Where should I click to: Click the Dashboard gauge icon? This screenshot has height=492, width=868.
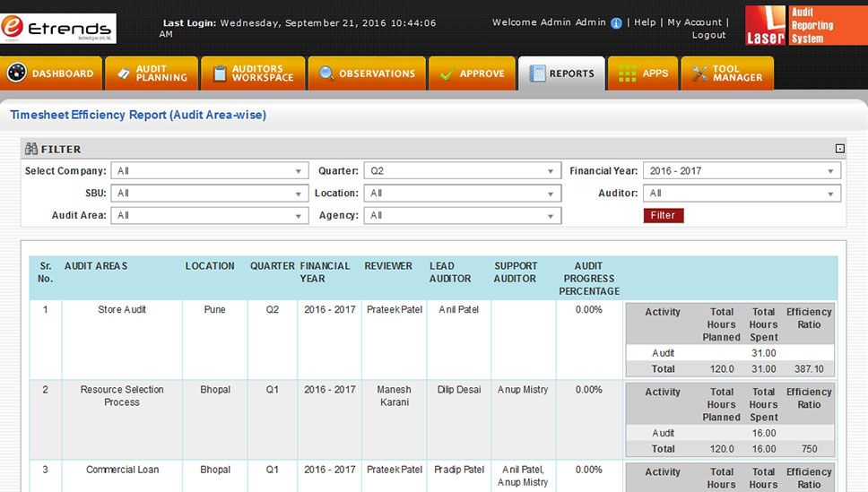(x=17, y=73)
